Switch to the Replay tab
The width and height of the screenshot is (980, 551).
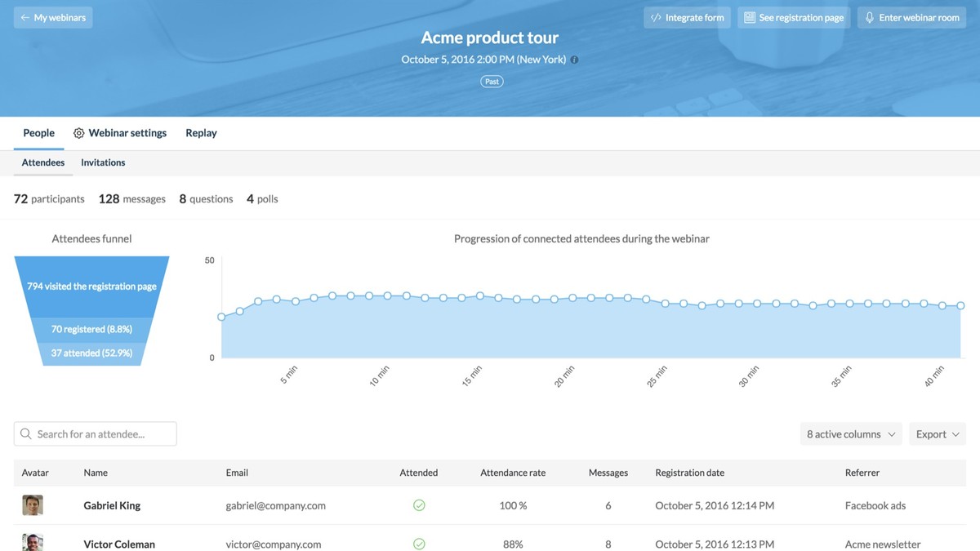(201, 133)
